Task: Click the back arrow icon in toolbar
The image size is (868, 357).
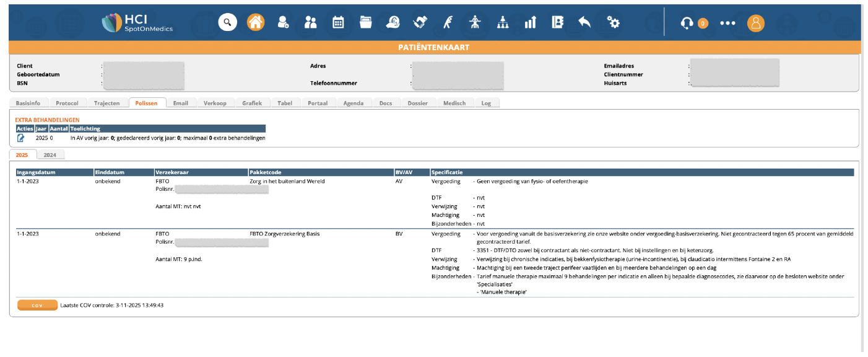Action: [584, 22]
